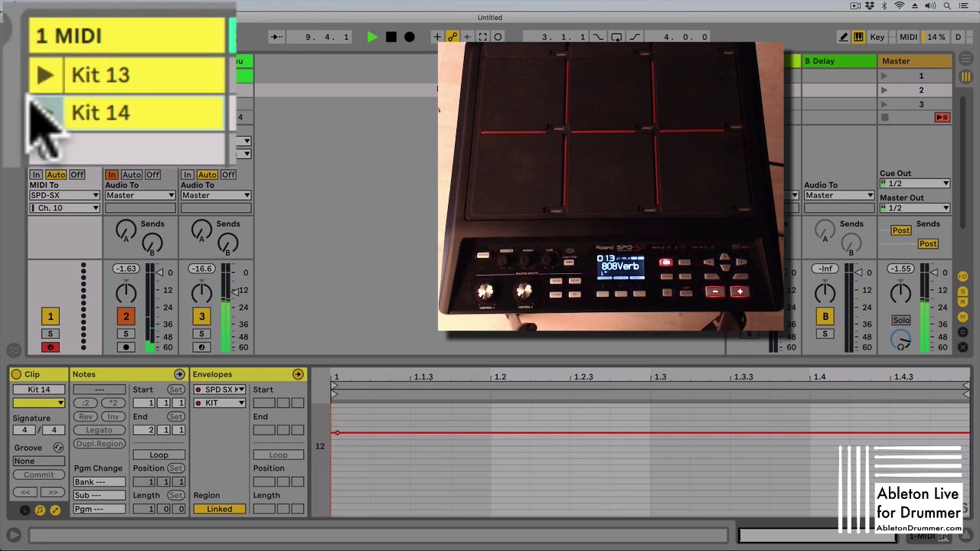Enable the Notes Loop button
This screenshot has width=980, height=551.
158,455
